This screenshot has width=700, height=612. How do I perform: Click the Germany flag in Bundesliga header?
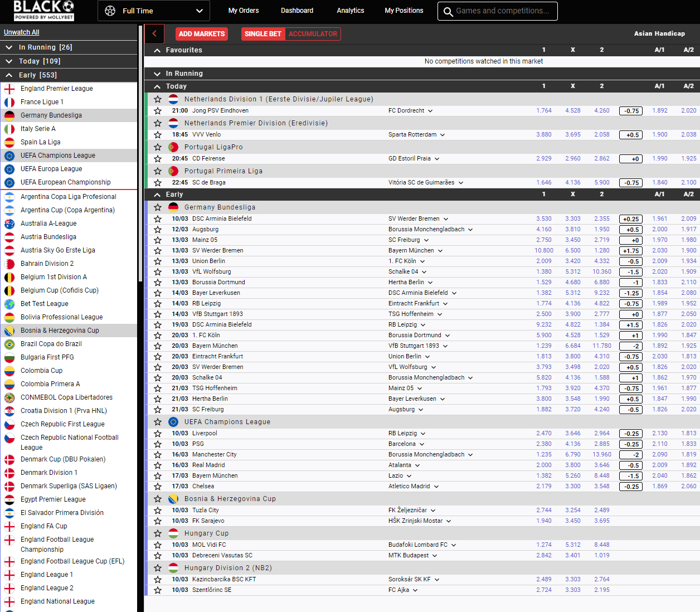[173, 207]
